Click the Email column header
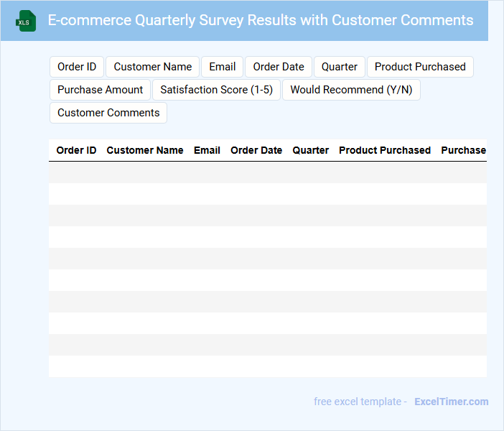 tap(207, 150)
